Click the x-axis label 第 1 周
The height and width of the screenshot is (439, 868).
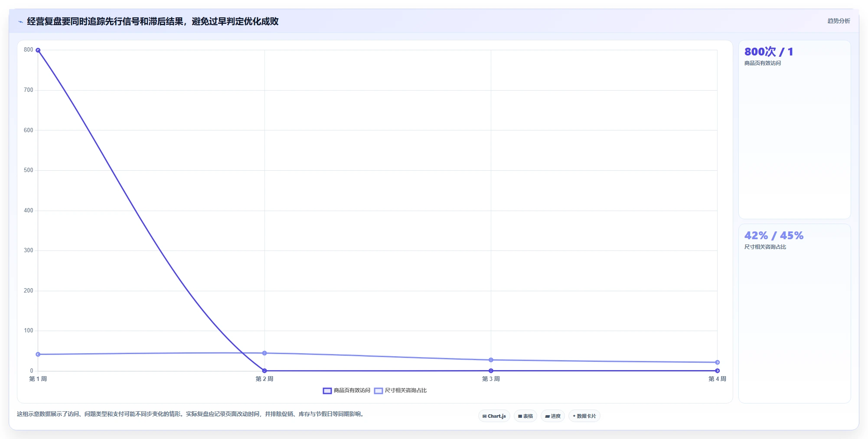[x=38, y=379]
